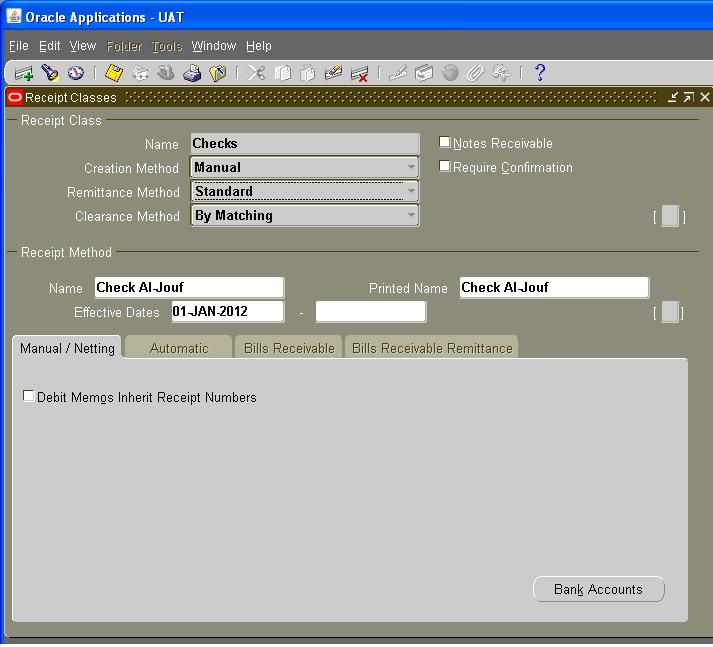This screenshot has width=713, height=647.
Task: Click the Translations globe icon
Action: point(450,73)
